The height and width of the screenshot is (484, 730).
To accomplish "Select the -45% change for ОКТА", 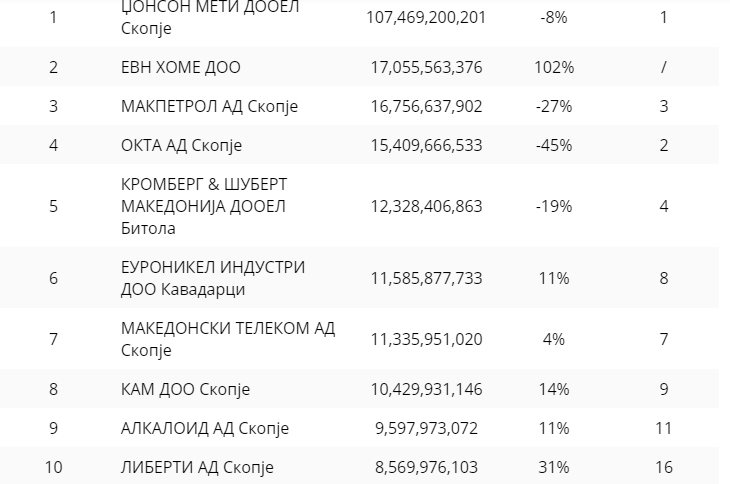I will point(553,145).
